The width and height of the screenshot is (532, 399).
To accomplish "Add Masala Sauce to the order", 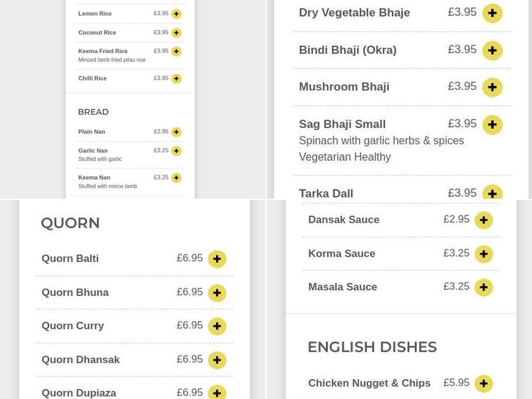I will [x=483, y=287].
